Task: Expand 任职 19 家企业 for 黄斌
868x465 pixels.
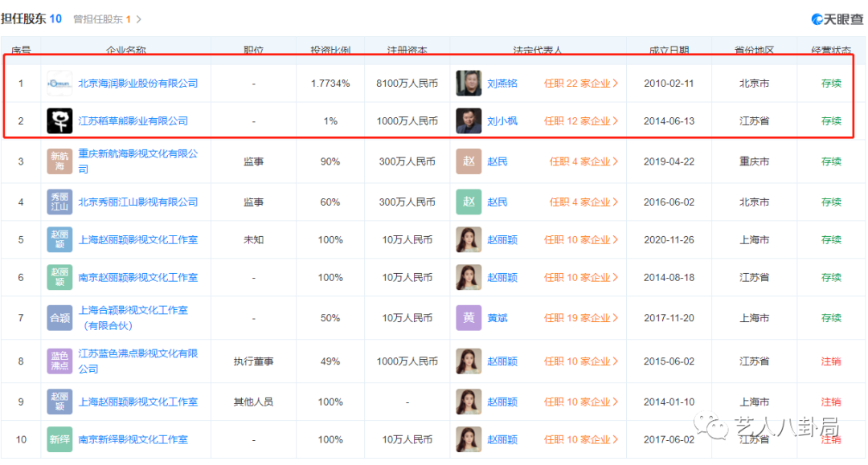Action: point(581,318)
